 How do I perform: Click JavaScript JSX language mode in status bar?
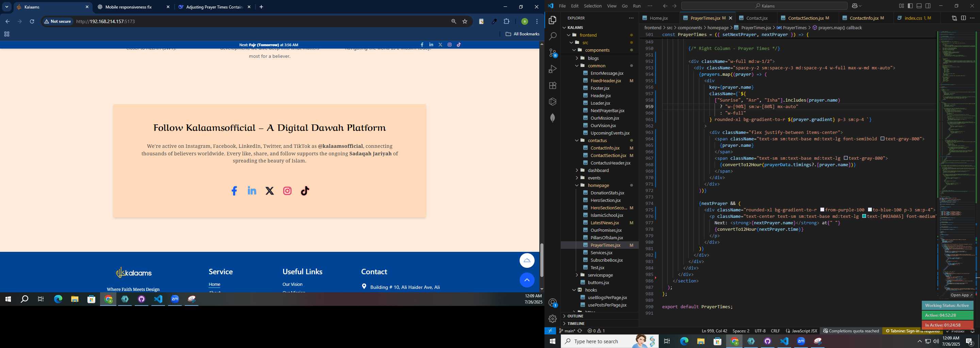point(801,331)
